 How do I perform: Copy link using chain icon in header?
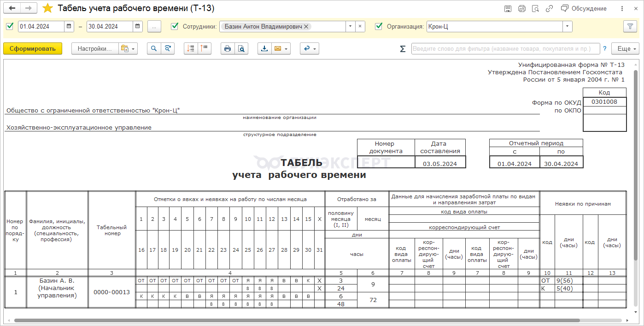pos(549,9)
